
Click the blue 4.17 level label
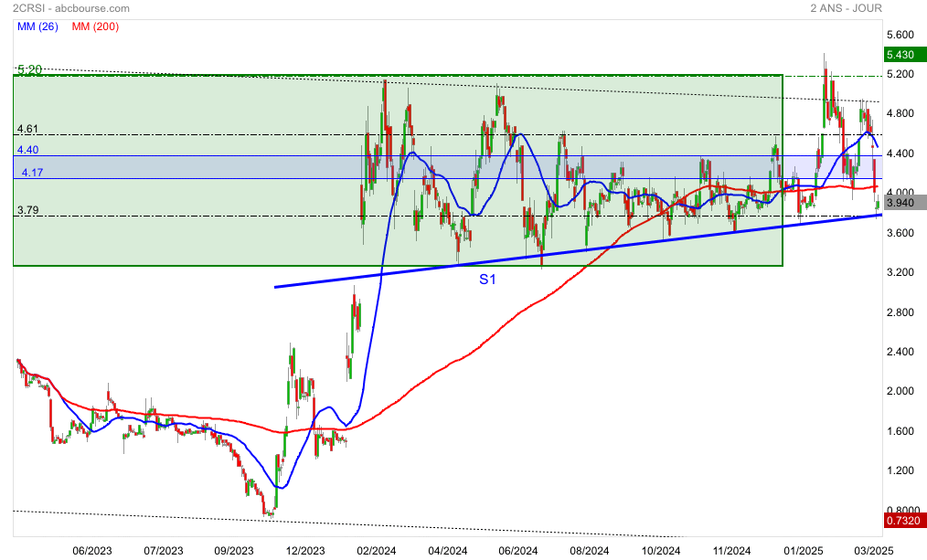(33, 173)
